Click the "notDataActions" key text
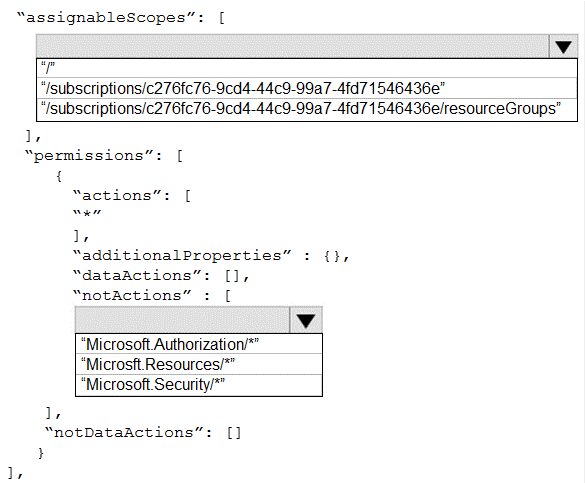 tap(124, 433)
